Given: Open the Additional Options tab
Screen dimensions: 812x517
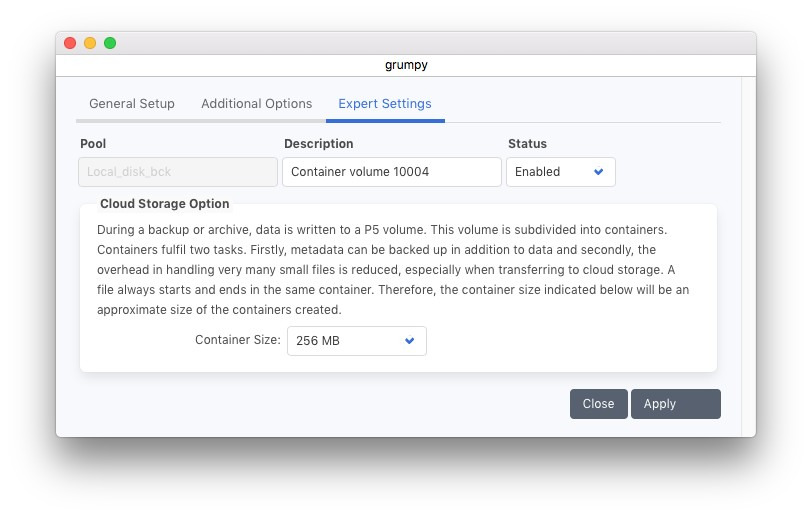Looking at the screenshot, I should (x=256, y=104).
